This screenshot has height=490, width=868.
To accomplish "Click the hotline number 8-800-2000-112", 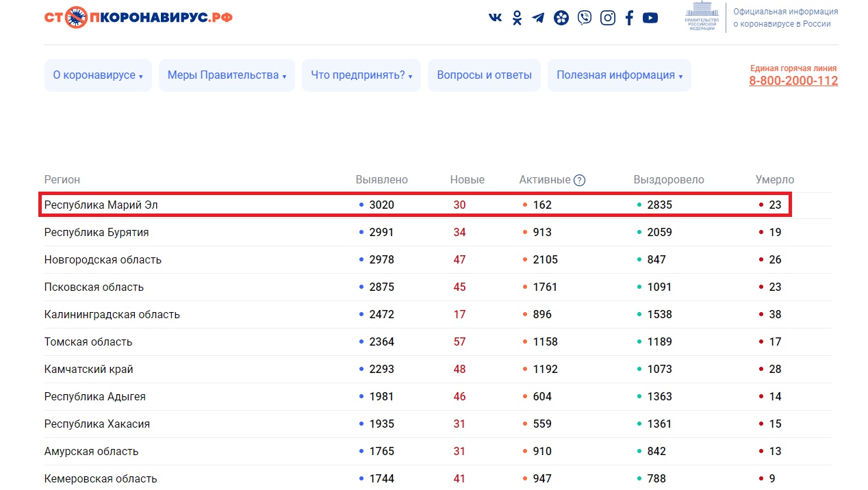I will click(793, 81).
